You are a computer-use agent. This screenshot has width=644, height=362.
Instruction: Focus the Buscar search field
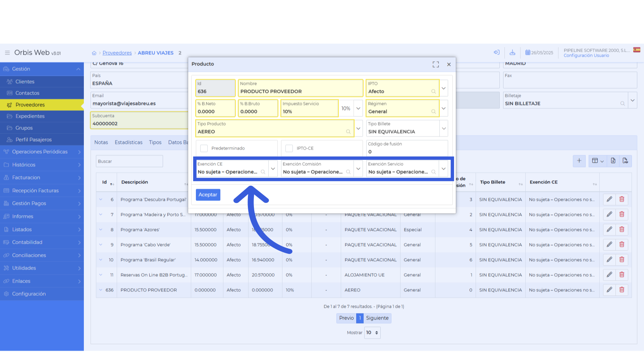coord(129,161)
